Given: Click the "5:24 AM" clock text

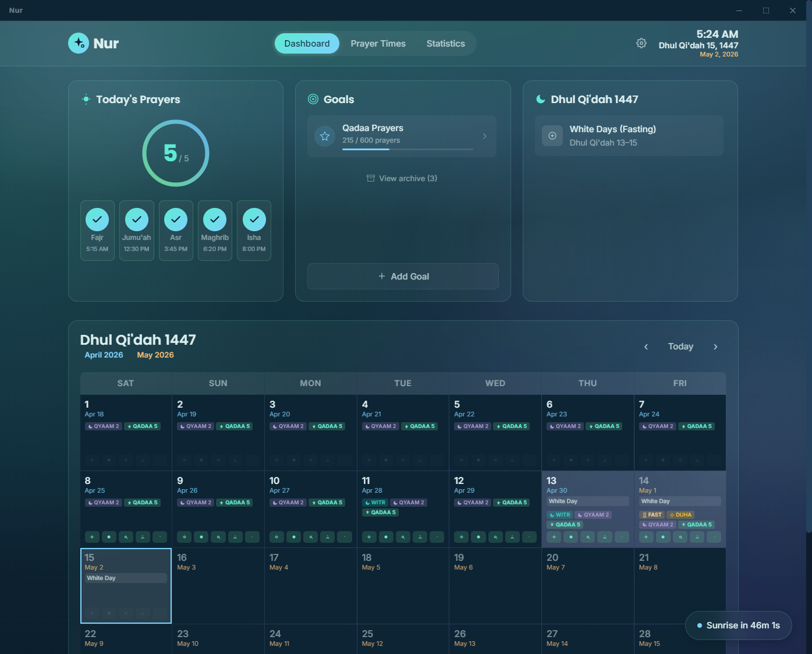Looking at the screenshot, I should [717, 34].
